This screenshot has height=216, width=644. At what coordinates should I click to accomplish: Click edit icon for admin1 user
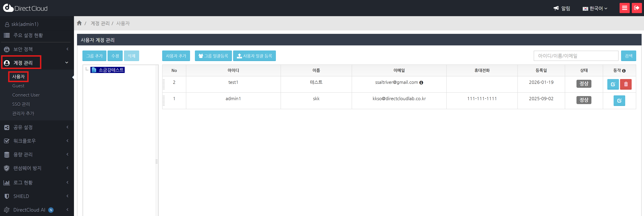tap(619, 101)
